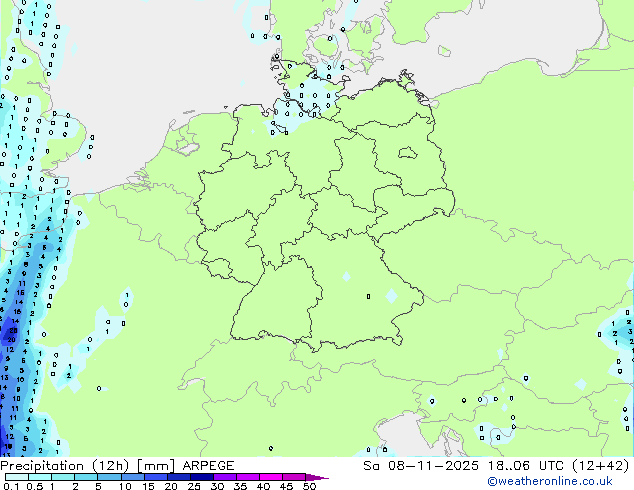Pick the 0.1–0.5 mm legend swatch

(17, 477)
